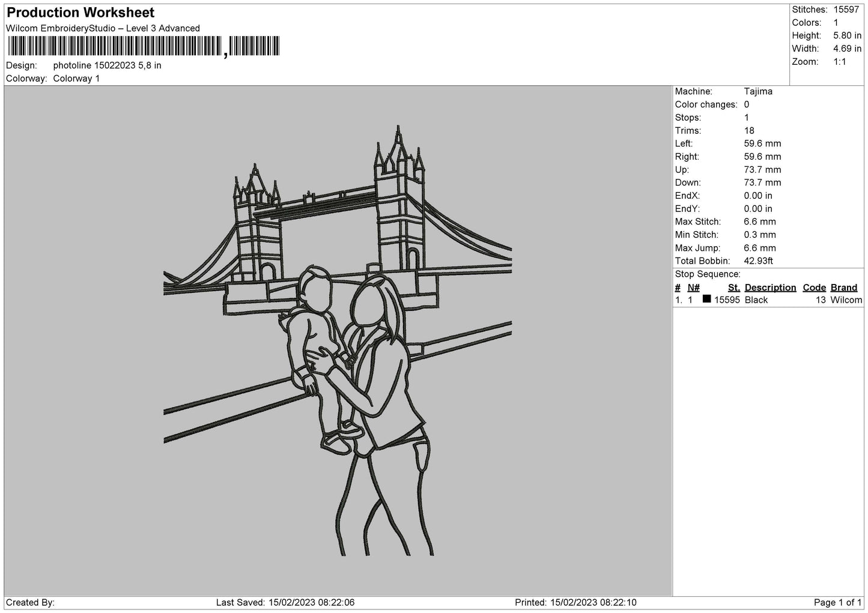868x613 pixels.
Task: Click the Colorway 1 value
Action: (76, 79)
